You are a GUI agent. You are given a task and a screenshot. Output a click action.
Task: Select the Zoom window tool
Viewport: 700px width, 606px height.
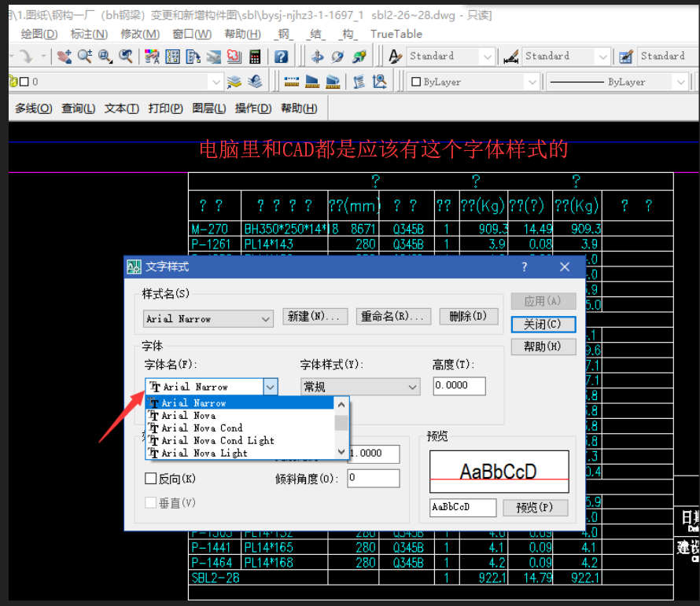tap(105, 57)
